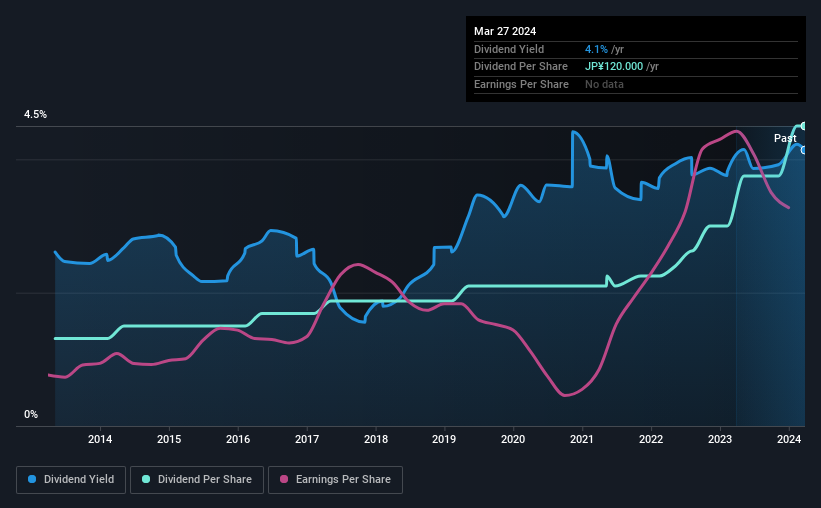The width and height of the screenshot is (821, 508).
Task: Toggle the Dividend Per Share legend button
Action: click(x=197, y=480)
